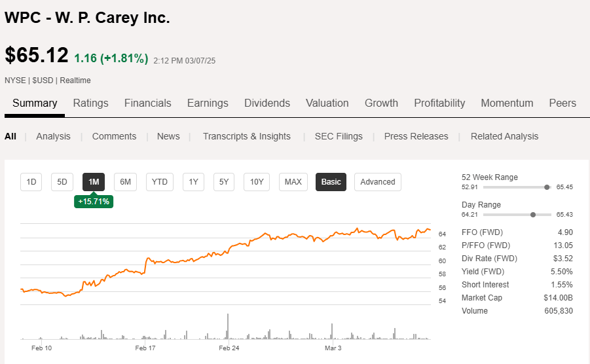This screenshot has height=364, width=590.
Task: Select the 6M time range
Action: coord(125,182)
